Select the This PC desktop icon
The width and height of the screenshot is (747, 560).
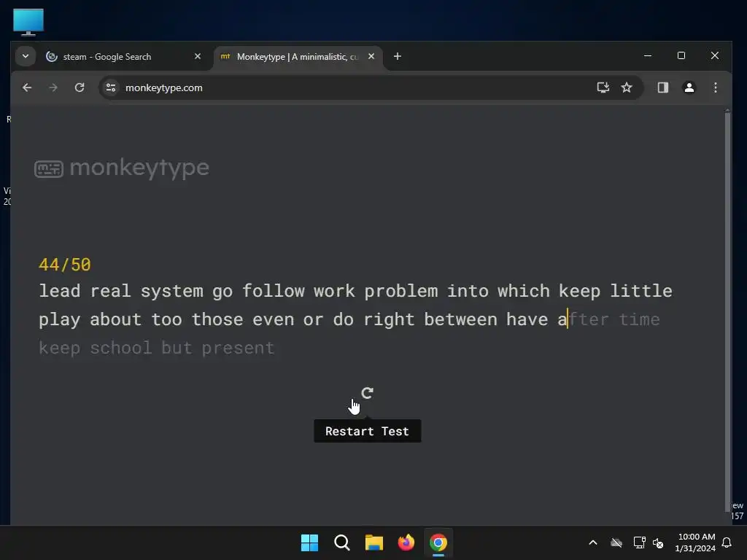[x=28, y=22]
